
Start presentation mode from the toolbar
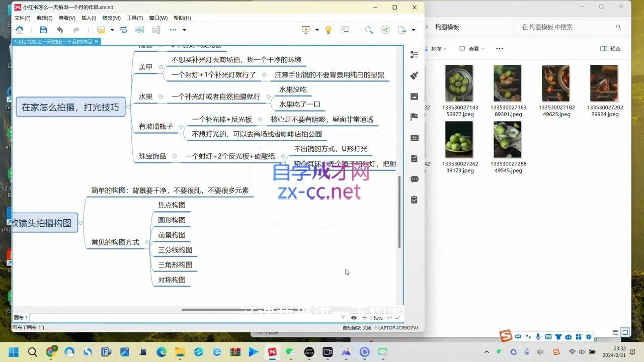click(306, 30)
